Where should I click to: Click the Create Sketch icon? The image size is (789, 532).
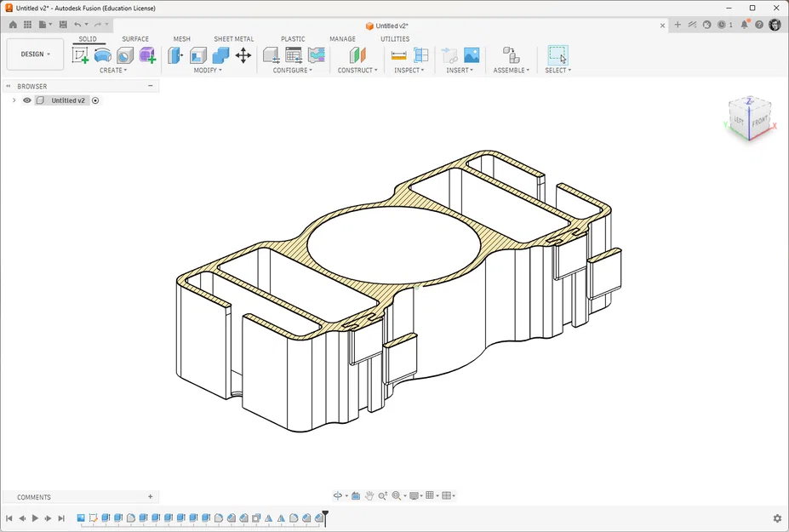point(80,54)
